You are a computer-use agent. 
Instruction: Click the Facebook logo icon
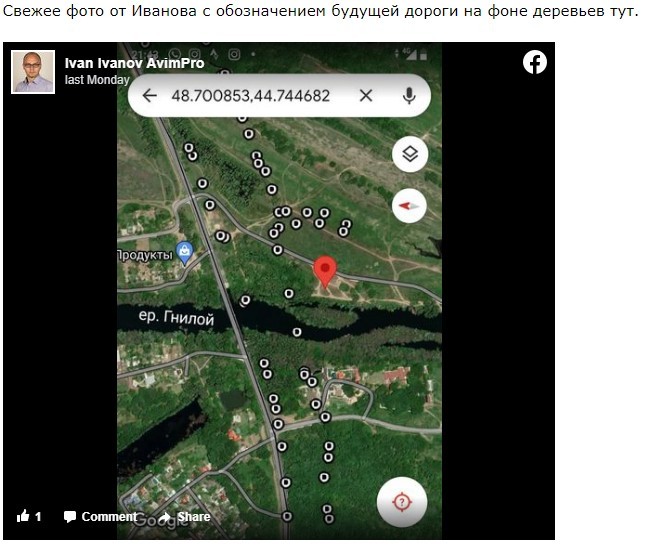[x=534, y=63]
